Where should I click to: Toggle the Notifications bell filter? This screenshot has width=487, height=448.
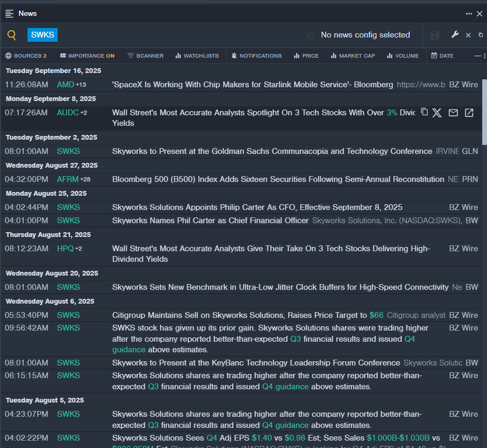(x=257, y=56)
